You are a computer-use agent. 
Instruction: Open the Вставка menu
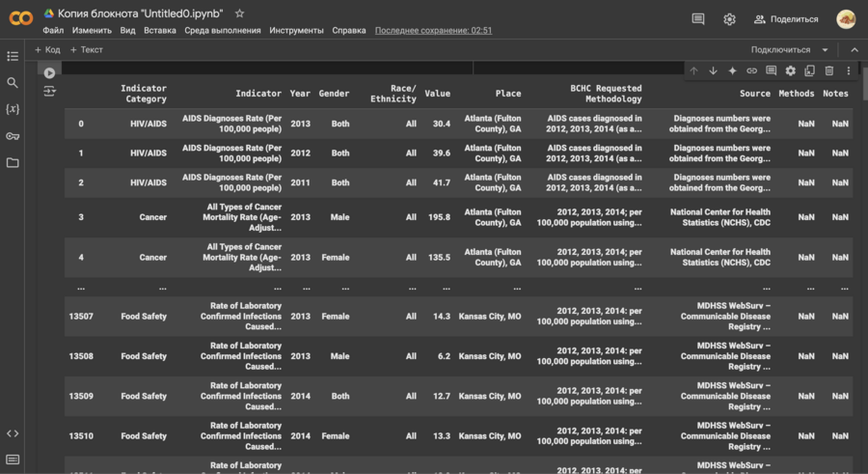(x=160, y=31)
